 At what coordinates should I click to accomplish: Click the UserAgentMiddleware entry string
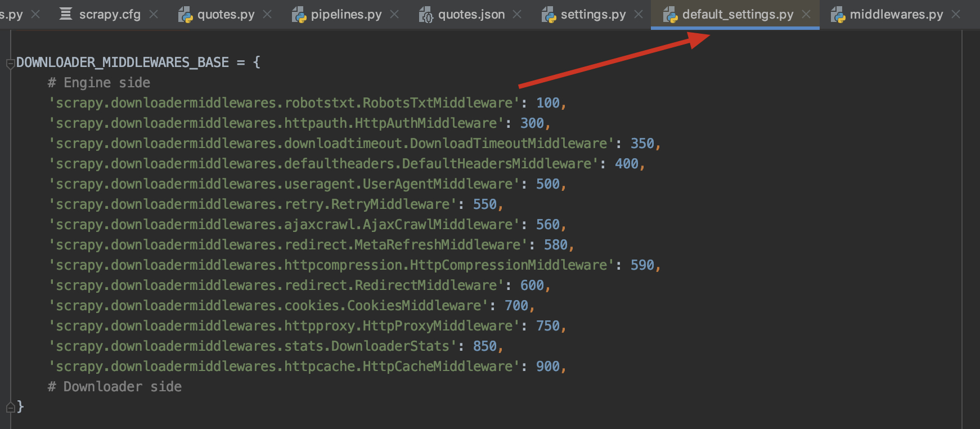pos(284,184)
